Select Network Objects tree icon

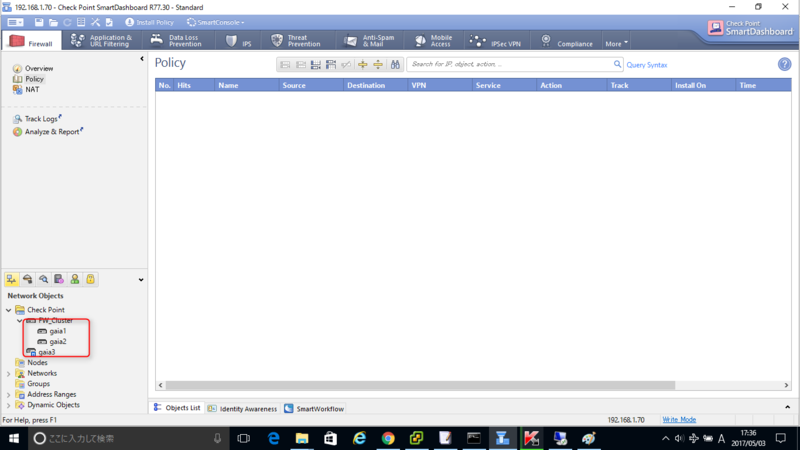click(12, 279)
